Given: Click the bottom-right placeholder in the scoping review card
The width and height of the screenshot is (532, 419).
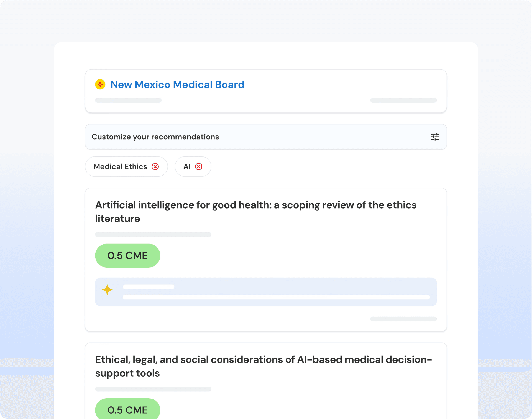Looking at the screenshot, I should coord(403,319).
